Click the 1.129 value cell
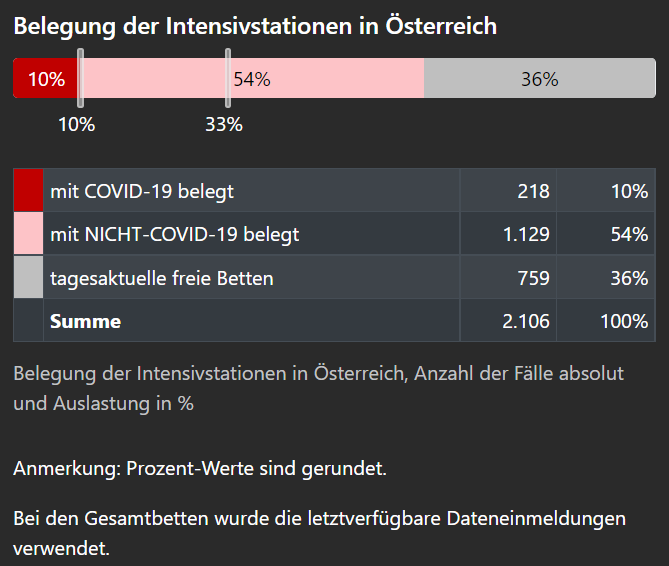669x566 pixels. point(526,234)
